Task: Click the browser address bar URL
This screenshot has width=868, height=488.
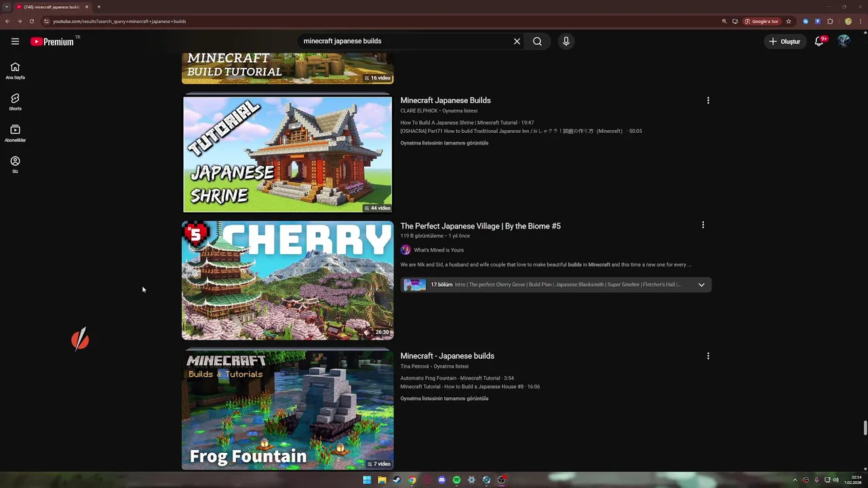Action: (x=119, y=21)
